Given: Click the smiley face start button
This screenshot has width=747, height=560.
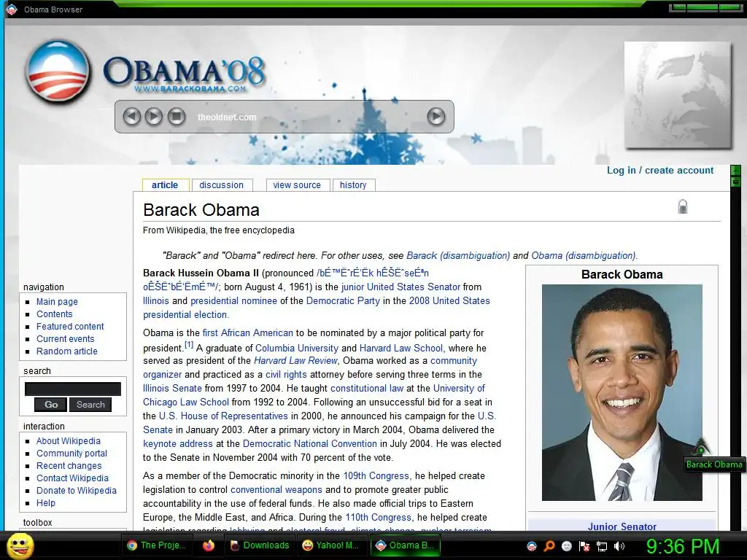Looking at the screenshot, I should (x=20, y=545).
